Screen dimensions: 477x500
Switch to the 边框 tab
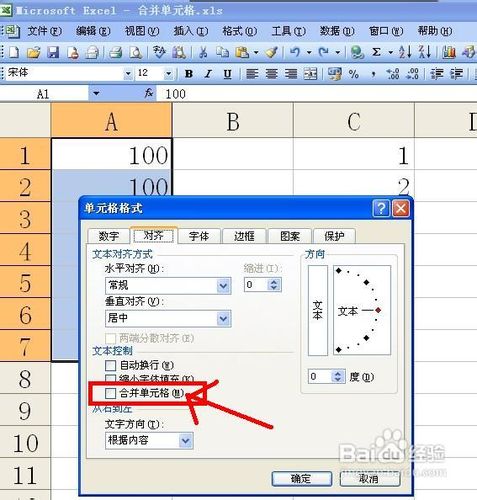244,236
